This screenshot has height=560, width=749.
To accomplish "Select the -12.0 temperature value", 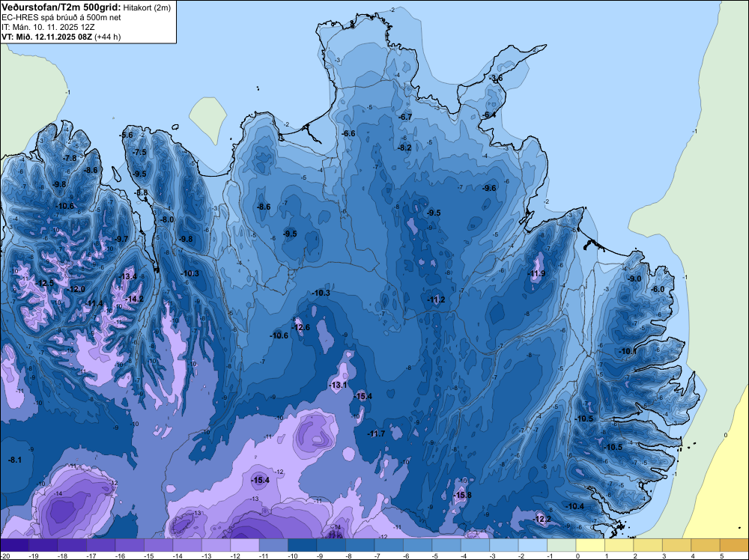I will [x=76, y=289].
